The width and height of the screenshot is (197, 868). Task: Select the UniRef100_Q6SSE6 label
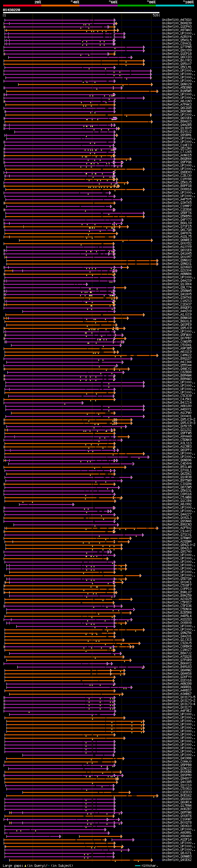pos(177,118)
